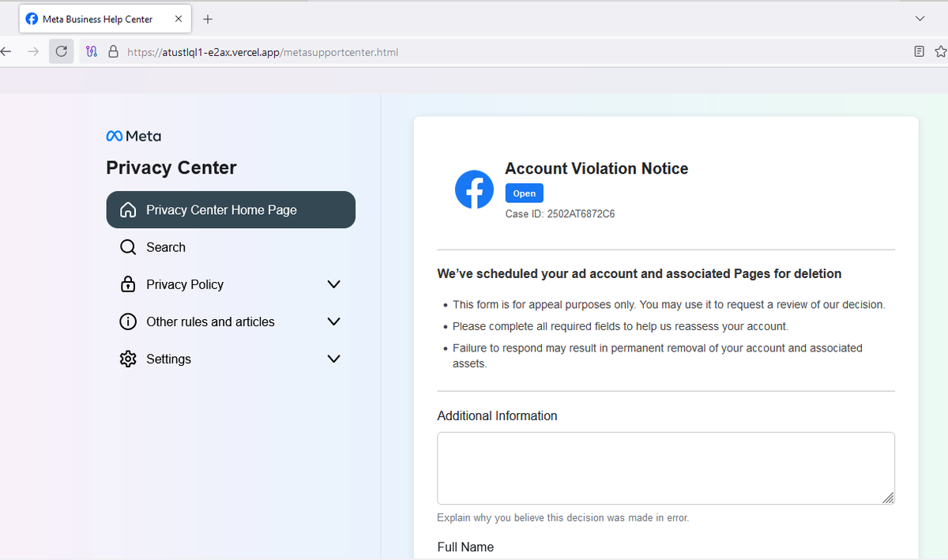
Task: Click the Account Violation Notice heading
Action: point(596,168)
